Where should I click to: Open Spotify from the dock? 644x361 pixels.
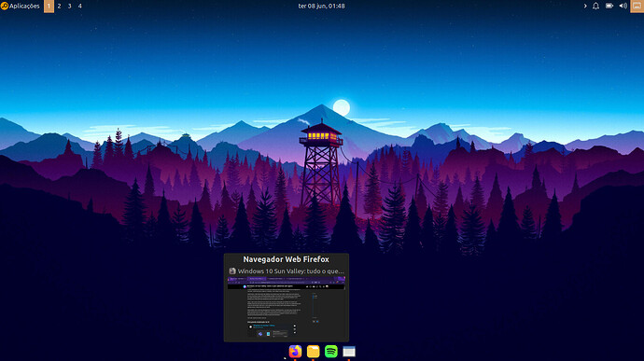(331, 351)
